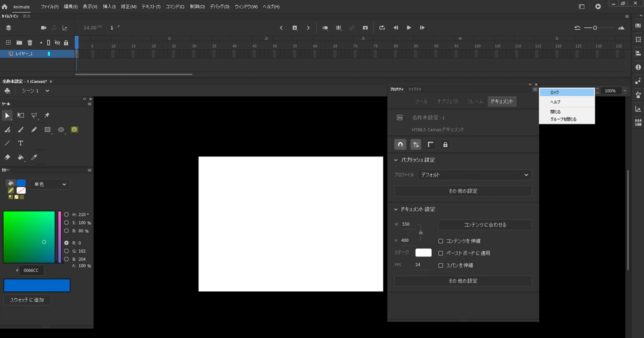Viewport: 644px width, 338px height.
Task: Click the コンテンツに合わせる button
Action: (485, 225)
